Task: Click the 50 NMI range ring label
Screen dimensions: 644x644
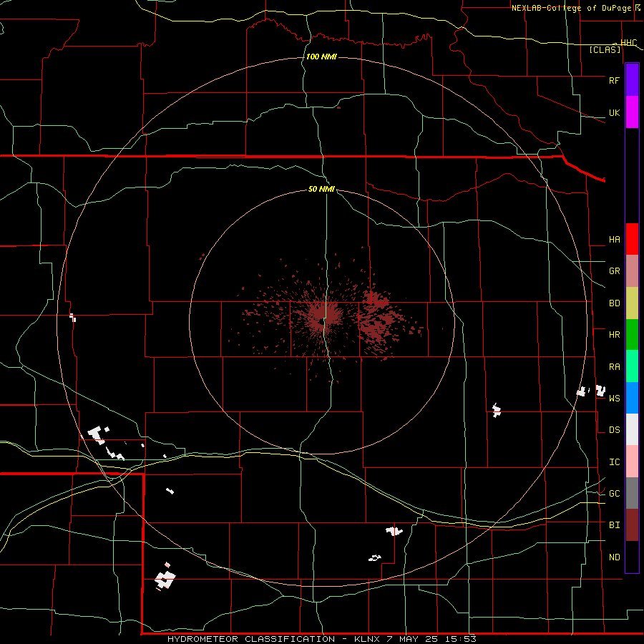Action: click(321, 189)
